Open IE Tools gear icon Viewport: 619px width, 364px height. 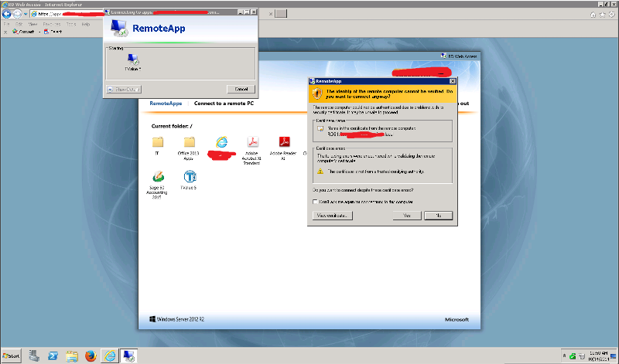pyautogui.click(x=611, y=15)
